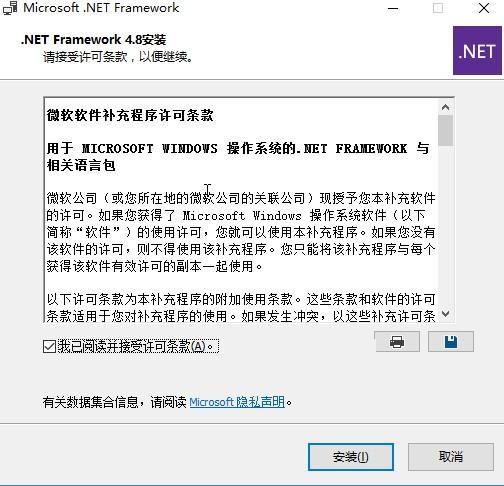
Task: Minimize the .NET Framework installer window
Action: 393,8
